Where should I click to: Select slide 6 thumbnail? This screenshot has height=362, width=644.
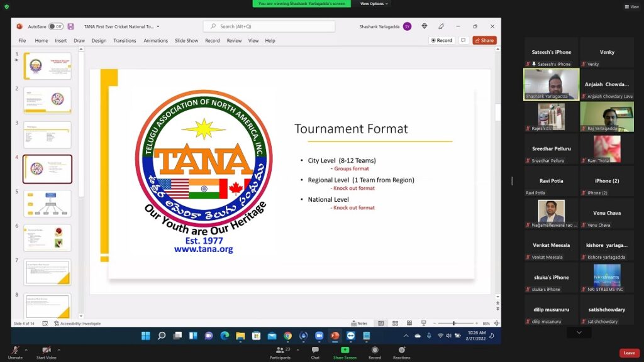pos(47,238)
